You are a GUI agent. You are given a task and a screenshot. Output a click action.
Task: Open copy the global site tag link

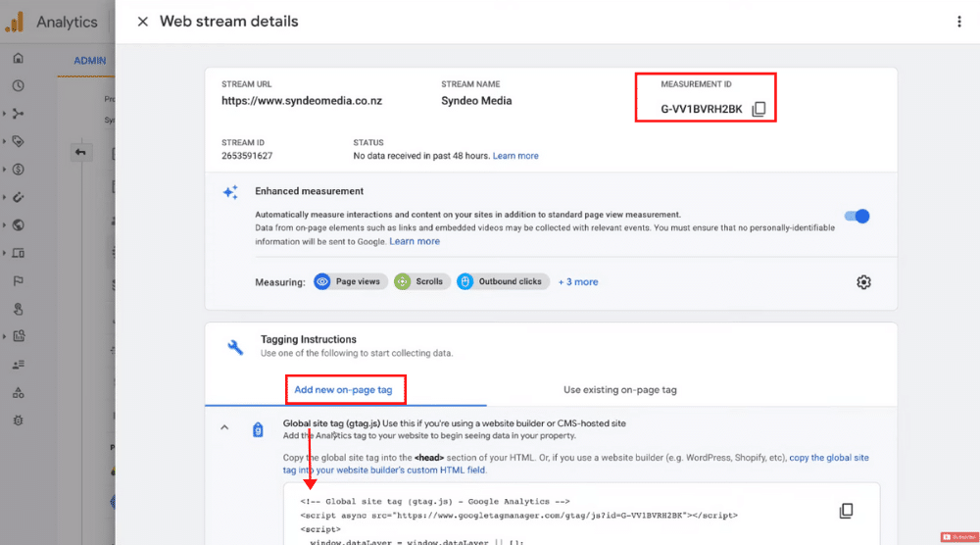coord(575,464)
